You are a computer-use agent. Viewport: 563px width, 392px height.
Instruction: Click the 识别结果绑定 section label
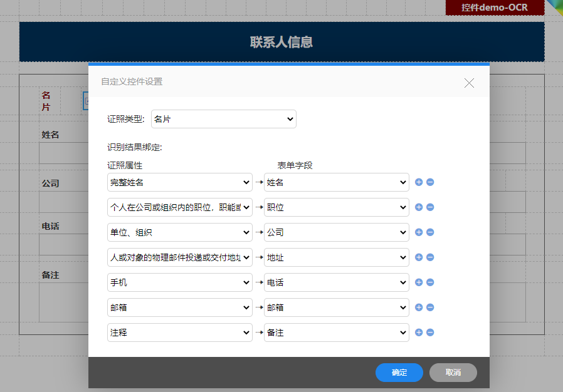click(x=135, y=147)
